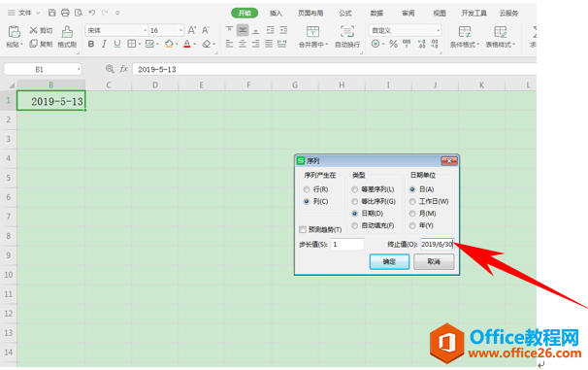Expand the Name Box dropdown for B1

79,69
